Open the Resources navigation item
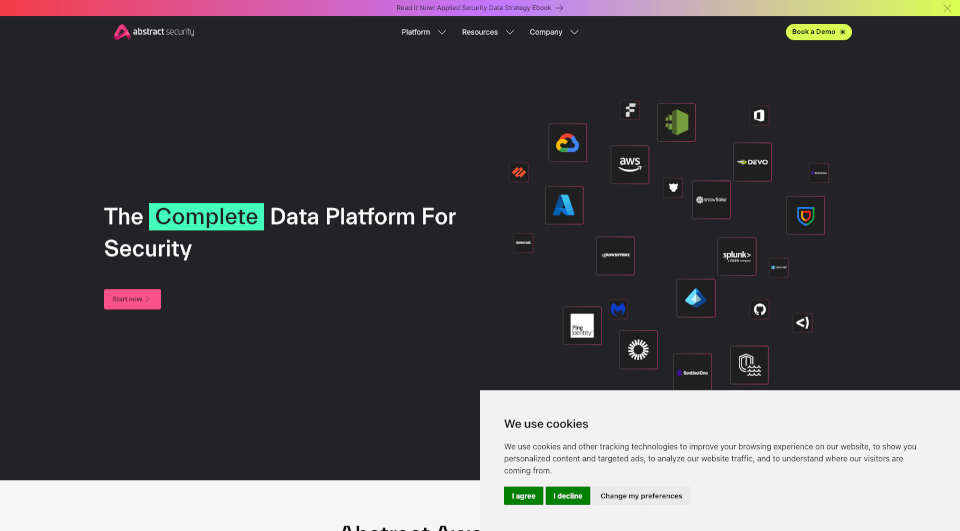Viewport: 960px width, 531px height. click(480, 32)
